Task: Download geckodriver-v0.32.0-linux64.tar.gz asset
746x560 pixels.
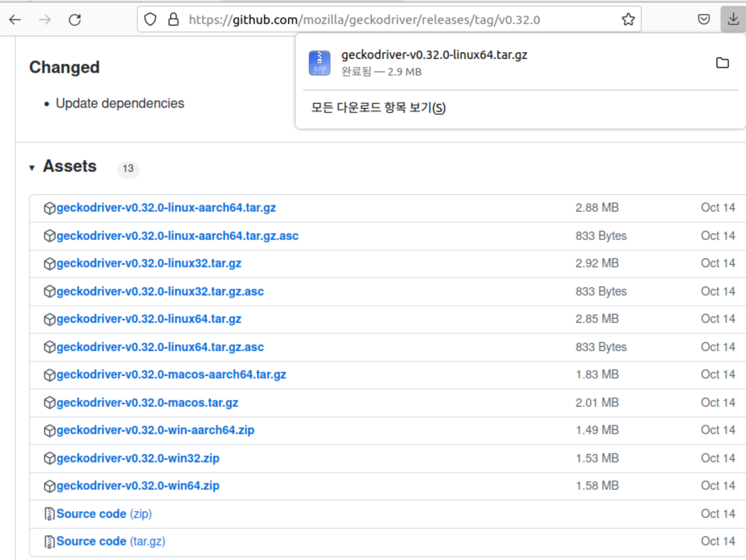Action: 149,319
